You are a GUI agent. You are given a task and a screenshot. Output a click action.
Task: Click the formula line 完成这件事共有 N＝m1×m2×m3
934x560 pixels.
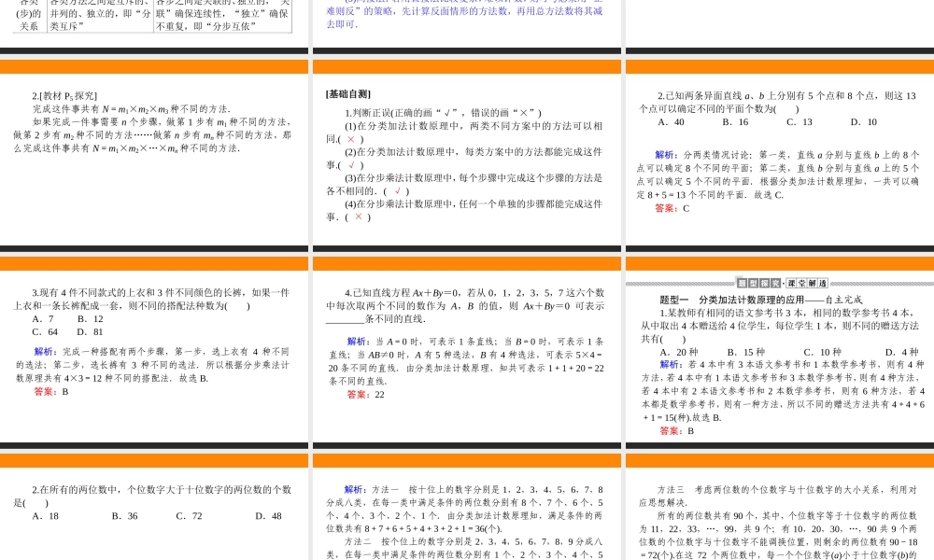[x=131, y=109]
